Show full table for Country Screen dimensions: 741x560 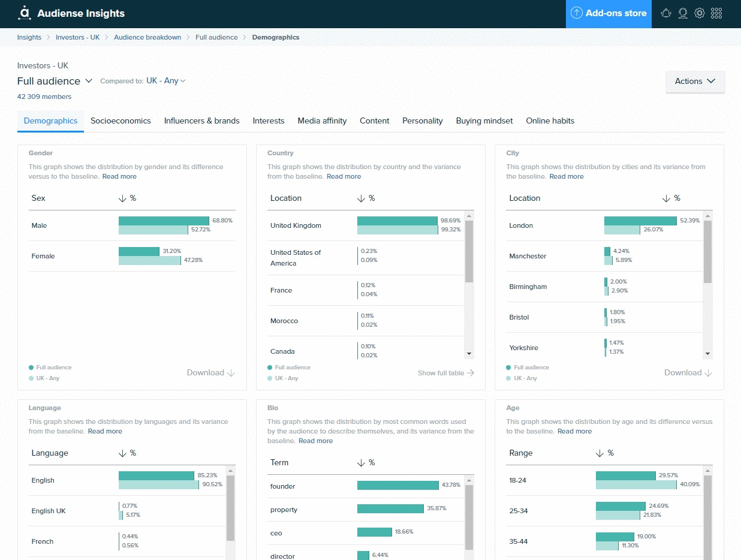[446, 373]
